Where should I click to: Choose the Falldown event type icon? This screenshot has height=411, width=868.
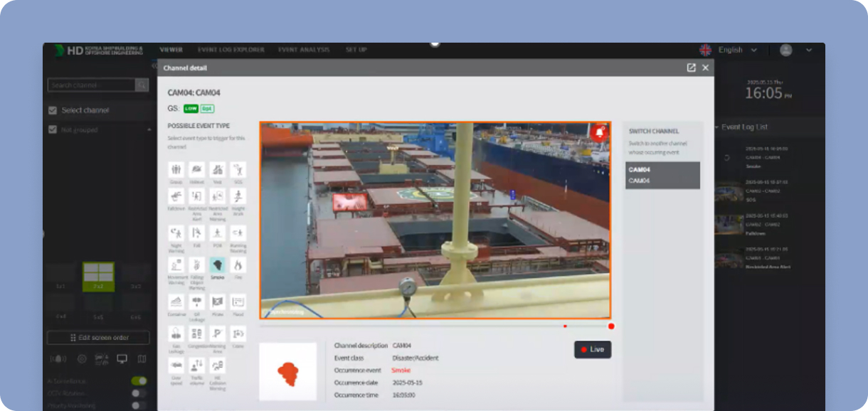tap(176, 196)
